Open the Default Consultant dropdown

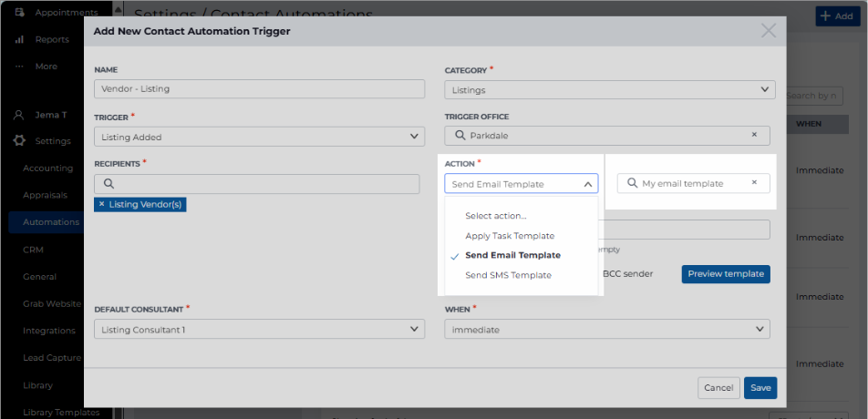tap(260, 329)
